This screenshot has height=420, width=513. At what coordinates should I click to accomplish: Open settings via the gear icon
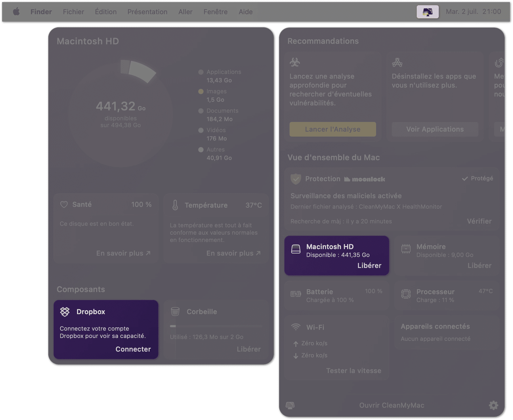493,405
